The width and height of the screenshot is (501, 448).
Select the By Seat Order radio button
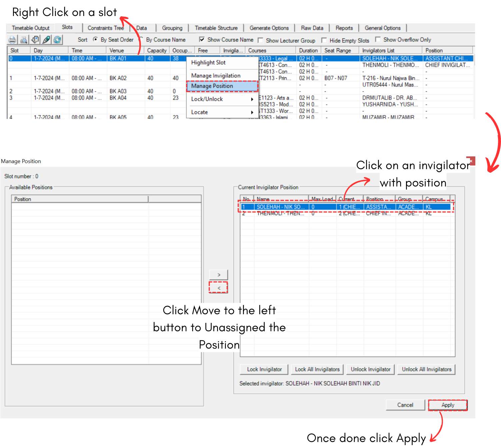tap(95, 39)
